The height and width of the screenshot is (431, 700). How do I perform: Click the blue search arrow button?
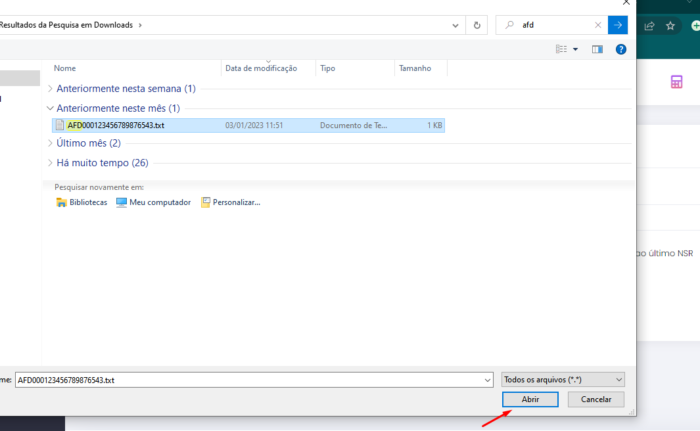click(x=618, y=25)
